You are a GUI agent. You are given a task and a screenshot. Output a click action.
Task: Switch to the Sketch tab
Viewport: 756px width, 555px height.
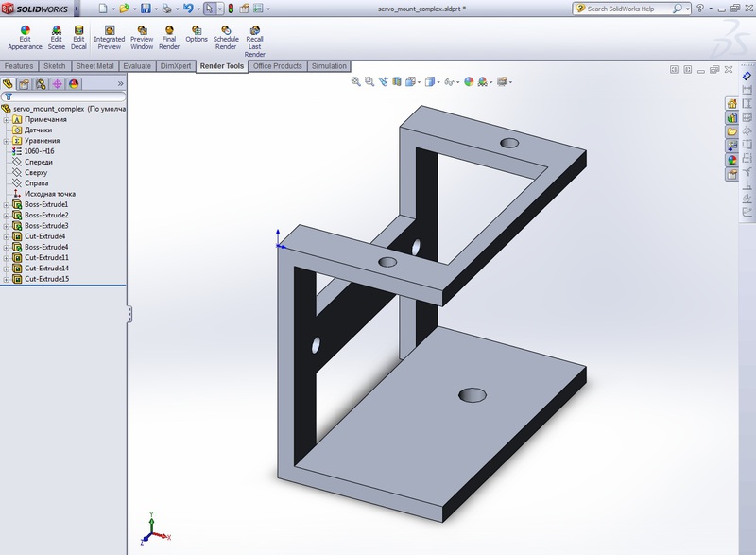pyautogui.click(x=55, y=66)
